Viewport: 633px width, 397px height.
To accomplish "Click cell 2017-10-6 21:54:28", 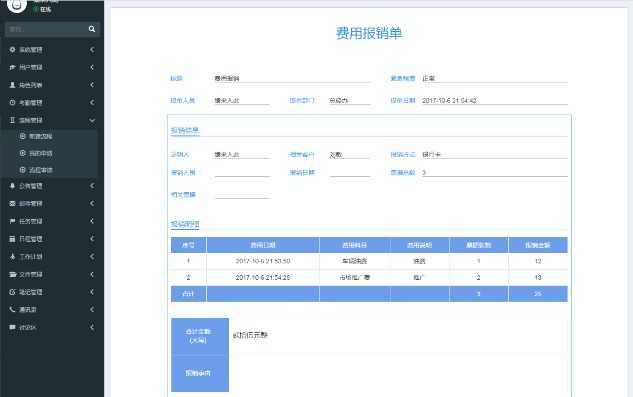I will (263, 277).
